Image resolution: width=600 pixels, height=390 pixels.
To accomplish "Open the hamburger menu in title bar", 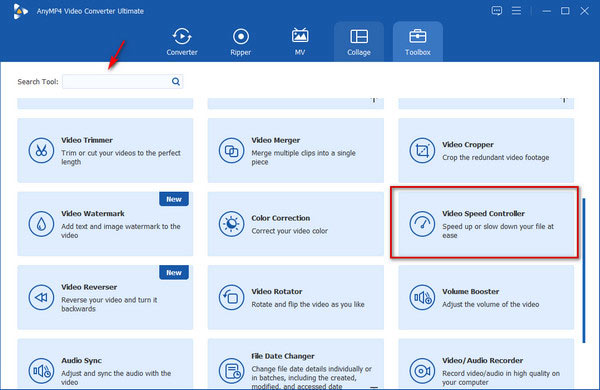I will 516,11.
